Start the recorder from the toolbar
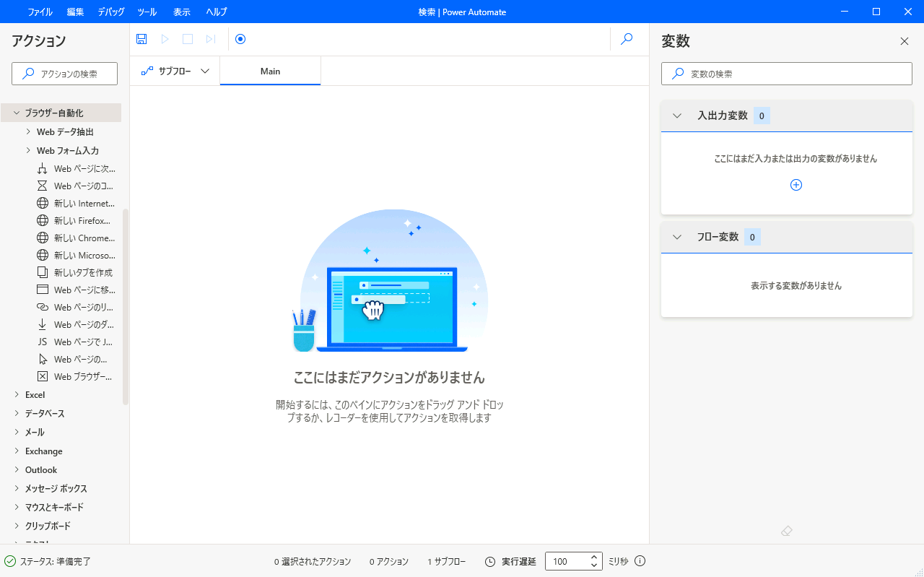 (240, 39)
